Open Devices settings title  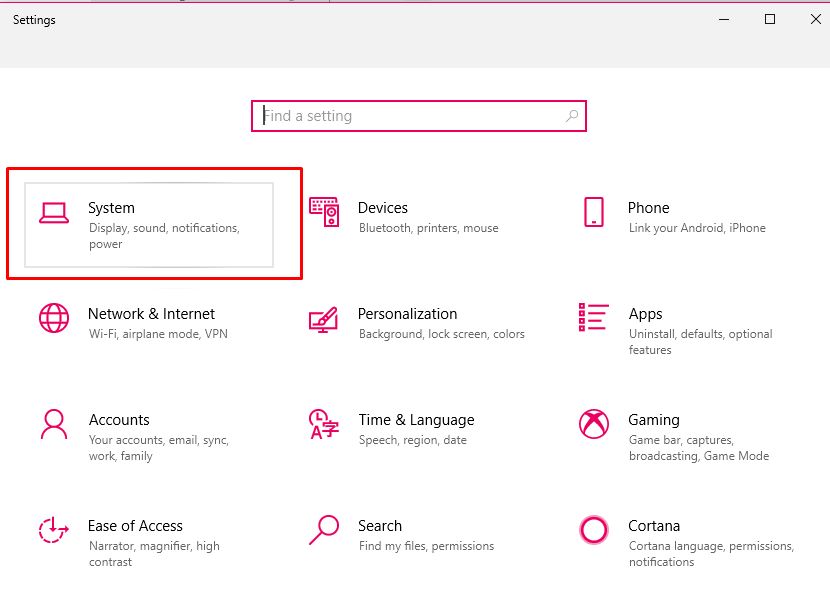click(x=383, y=207)
